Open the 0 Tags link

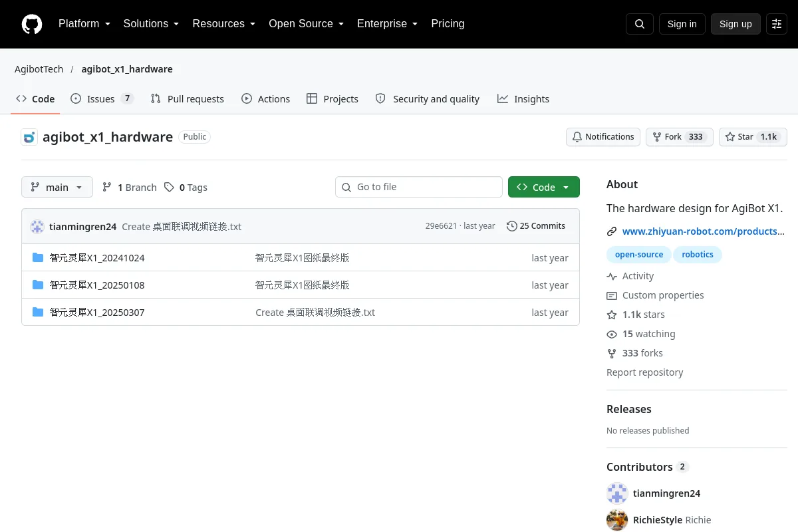186,188
